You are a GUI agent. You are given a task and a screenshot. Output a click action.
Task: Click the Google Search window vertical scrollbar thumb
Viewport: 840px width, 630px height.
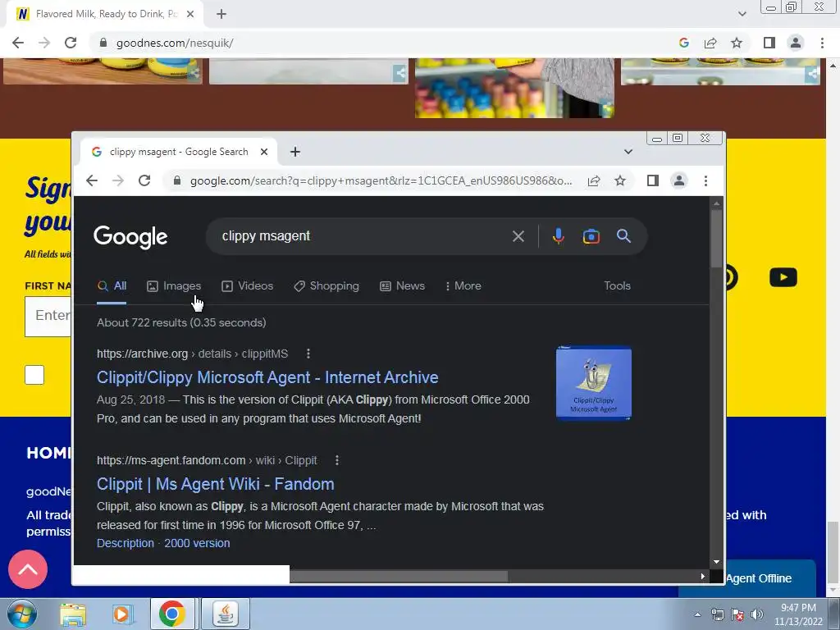(716, 238)
